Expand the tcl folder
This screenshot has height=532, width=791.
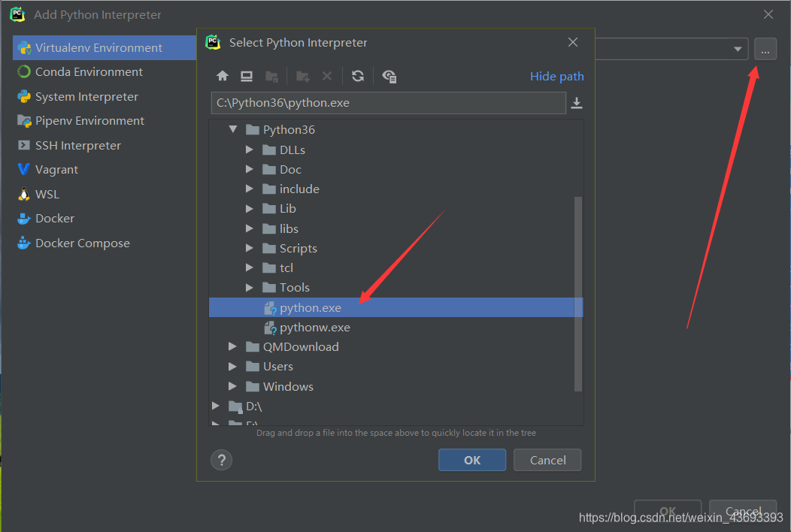pyautogui.click(x=249, y=268)
